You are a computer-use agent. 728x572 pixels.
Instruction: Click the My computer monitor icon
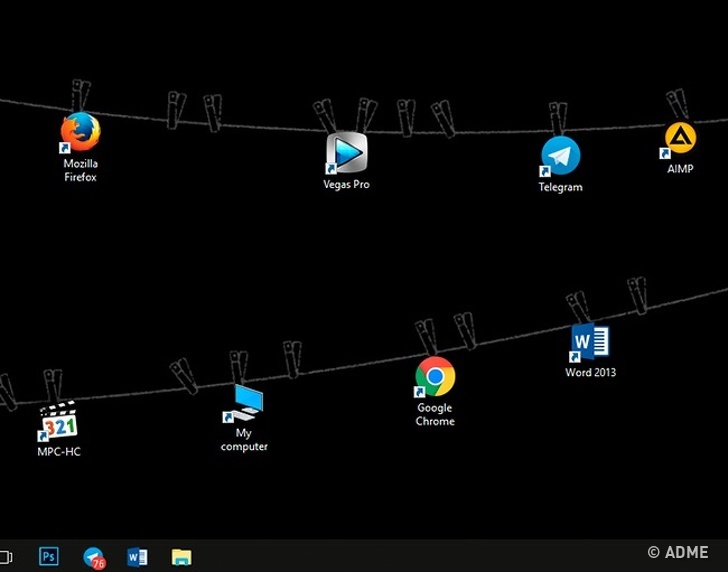244,404
